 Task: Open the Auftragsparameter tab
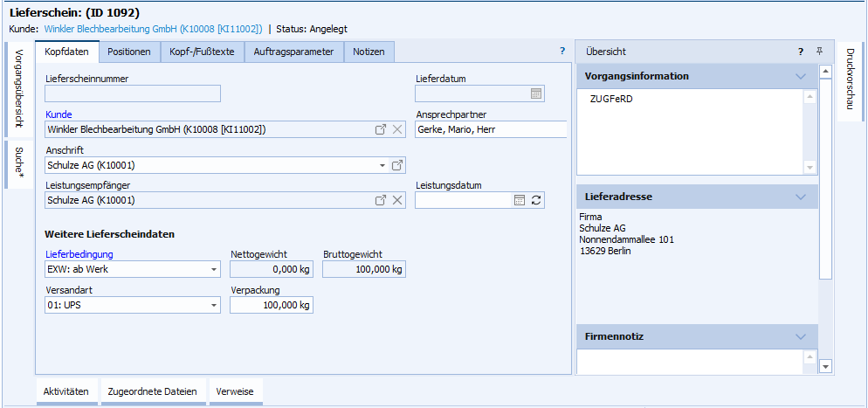pos(293,52)
